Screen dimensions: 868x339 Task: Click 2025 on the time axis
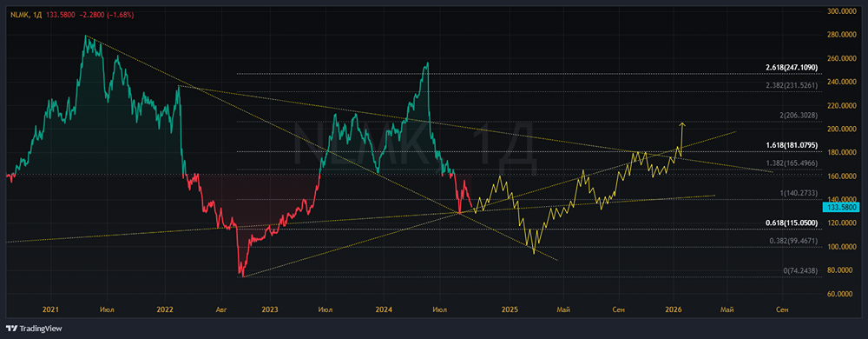click(x=510, y=309)
